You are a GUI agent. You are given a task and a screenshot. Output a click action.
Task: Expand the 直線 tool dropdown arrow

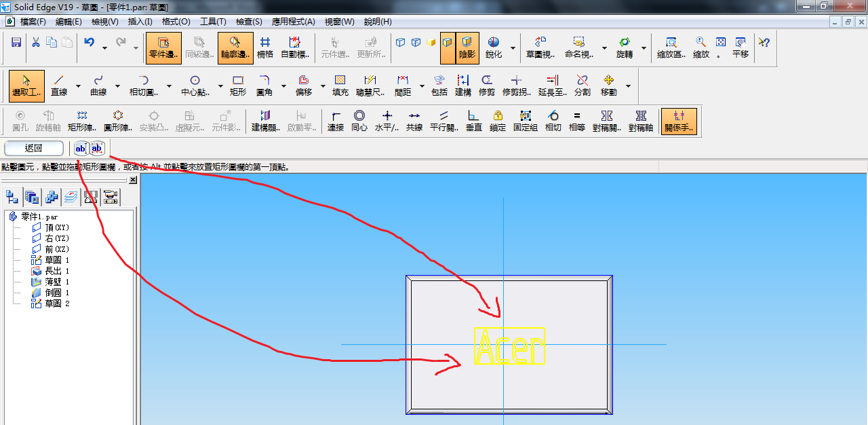tap(78, 86)
